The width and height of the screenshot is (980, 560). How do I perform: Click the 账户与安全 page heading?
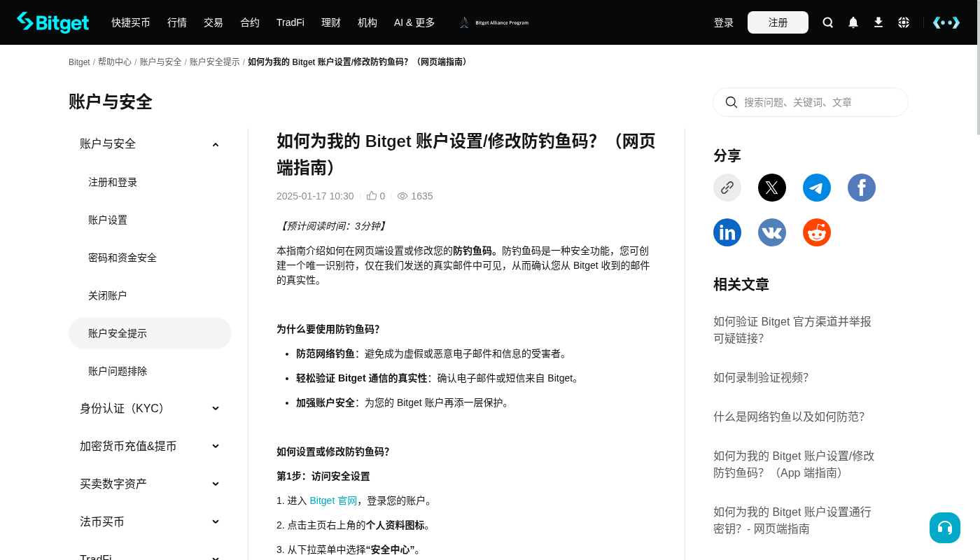click(x=111, y=101)
